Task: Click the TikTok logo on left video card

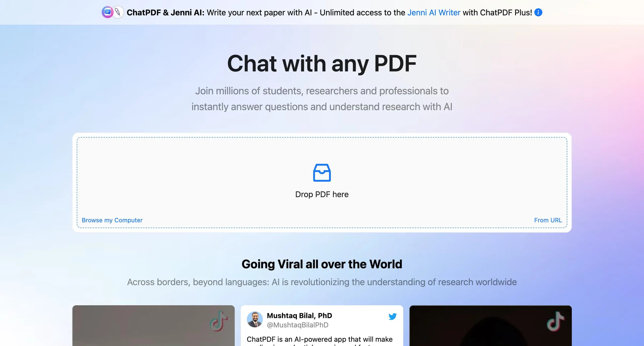Action: pos(219,321)
